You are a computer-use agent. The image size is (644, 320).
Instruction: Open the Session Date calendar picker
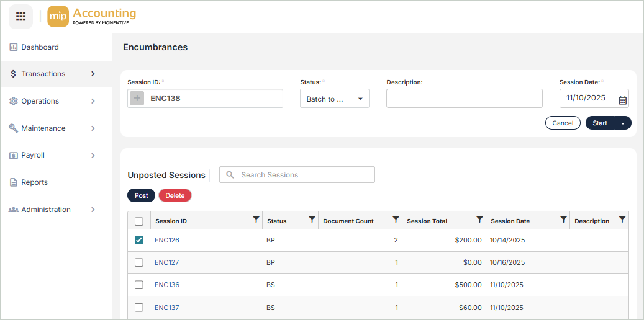(x=622, y=99)
